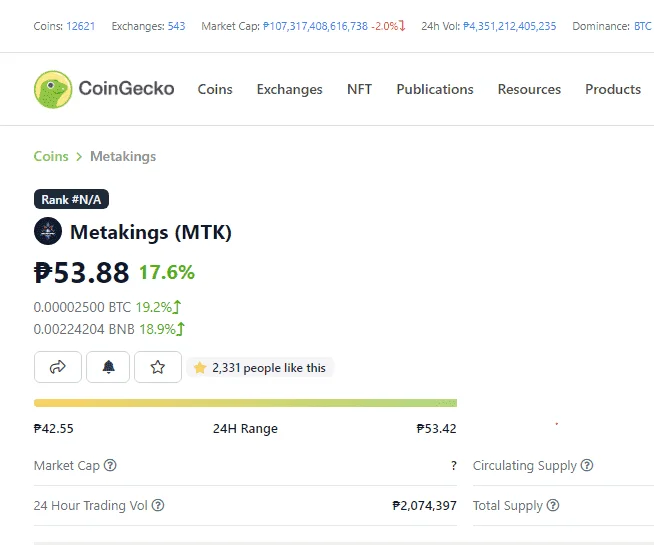
Task: Click the BTC dominance link
Action: coord(642,26)
